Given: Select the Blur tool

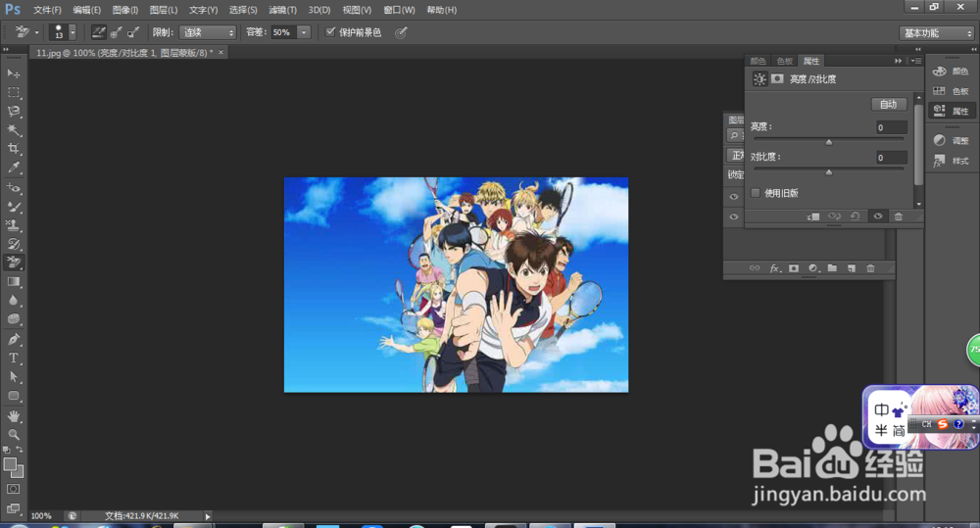Looking at the screenshot, I should pyautogui.click(x=13, y=301).
